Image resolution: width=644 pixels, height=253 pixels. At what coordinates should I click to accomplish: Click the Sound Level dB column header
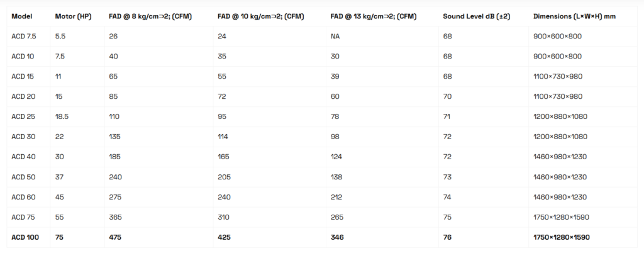coord(476,16)
